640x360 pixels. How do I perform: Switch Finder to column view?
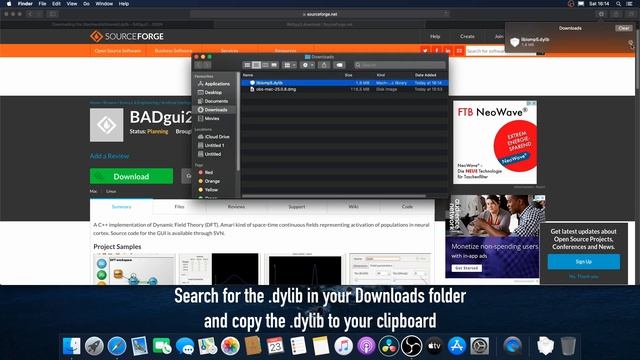(265, 65)
